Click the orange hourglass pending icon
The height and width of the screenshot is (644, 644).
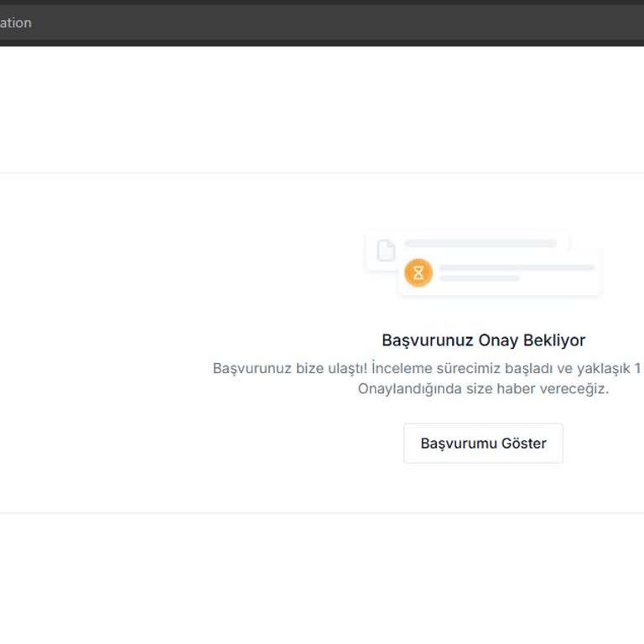coord(418,273)
